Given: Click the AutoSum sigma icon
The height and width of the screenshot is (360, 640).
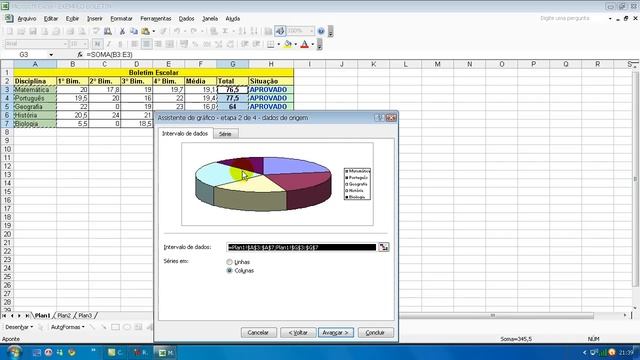Looking at the screenshot, I should (225, 31).
